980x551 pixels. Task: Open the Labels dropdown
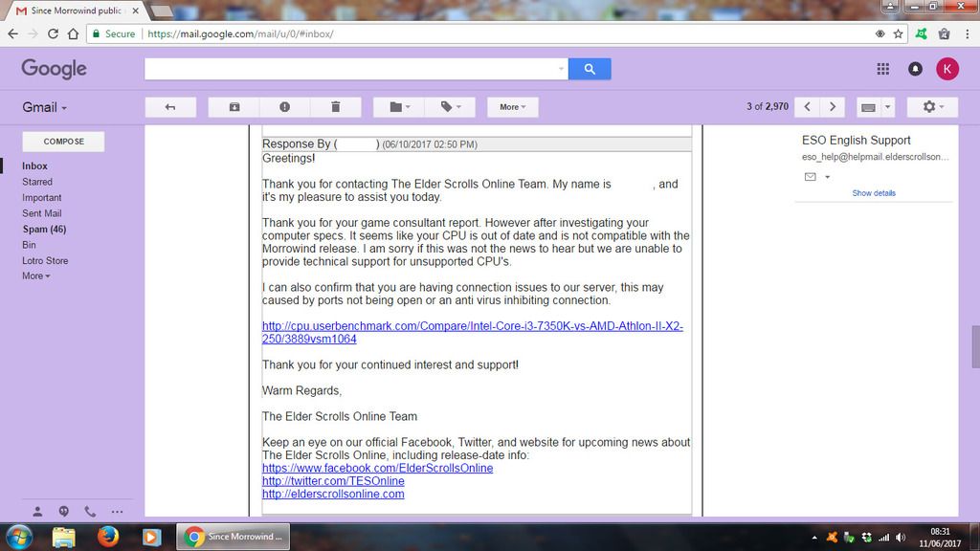point(451,107)
